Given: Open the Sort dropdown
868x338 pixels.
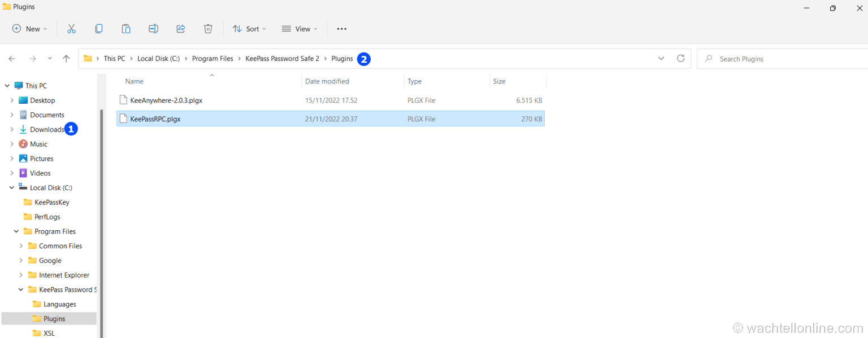Looking at the screenshot, I should (x=249, y=28).
